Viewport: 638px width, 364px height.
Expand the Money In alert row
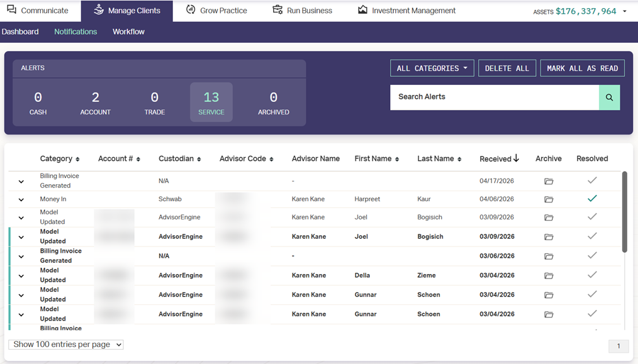21,200
